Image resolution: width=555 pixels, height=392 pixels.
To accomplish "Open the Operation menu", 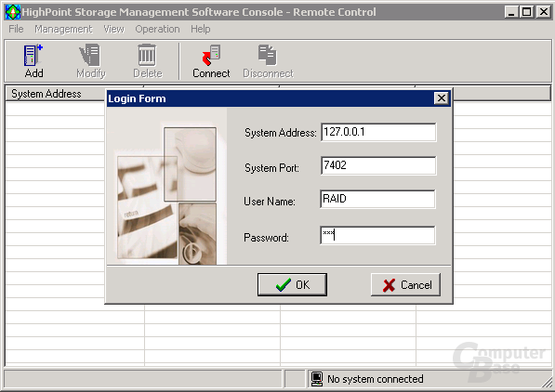I will (157, 29).
